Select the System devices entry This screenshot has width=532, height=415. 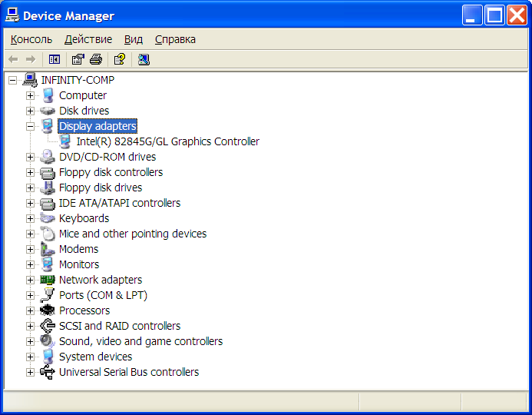point(96,357)
